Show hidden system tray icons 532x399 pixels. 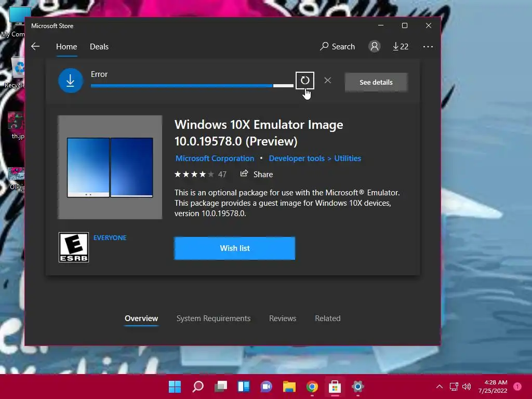point(440,387)
